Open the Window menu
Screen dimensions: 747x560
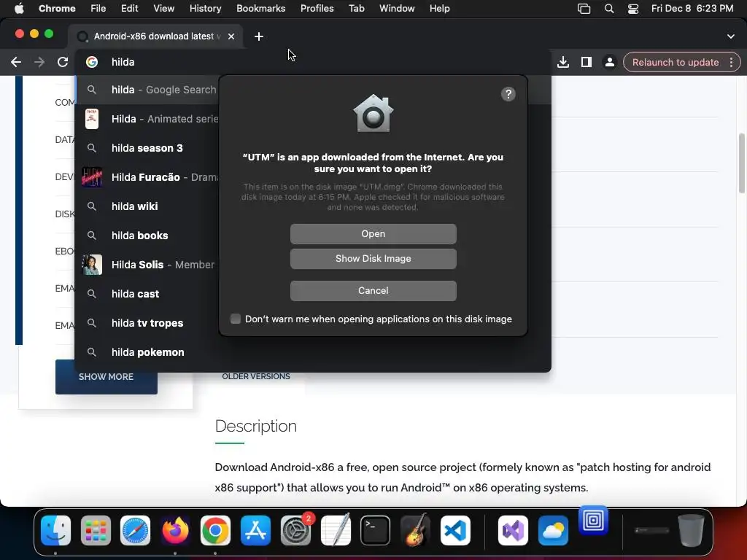397,8
